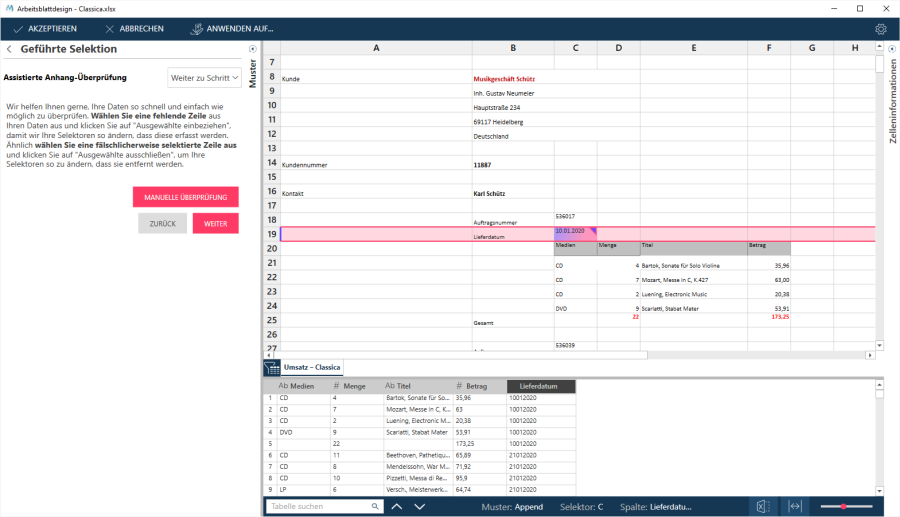The width and height of the screenshot is (900, 517).
Task: Click the data table's scrollbar down arrow
Action: tap(879, 491)
